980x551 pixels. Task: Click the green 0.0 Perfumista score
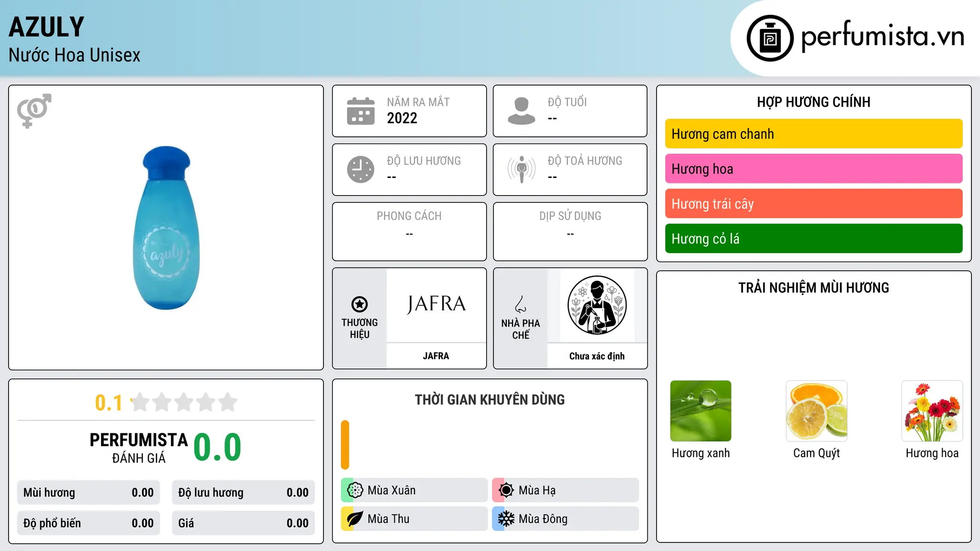click(217, 447)
